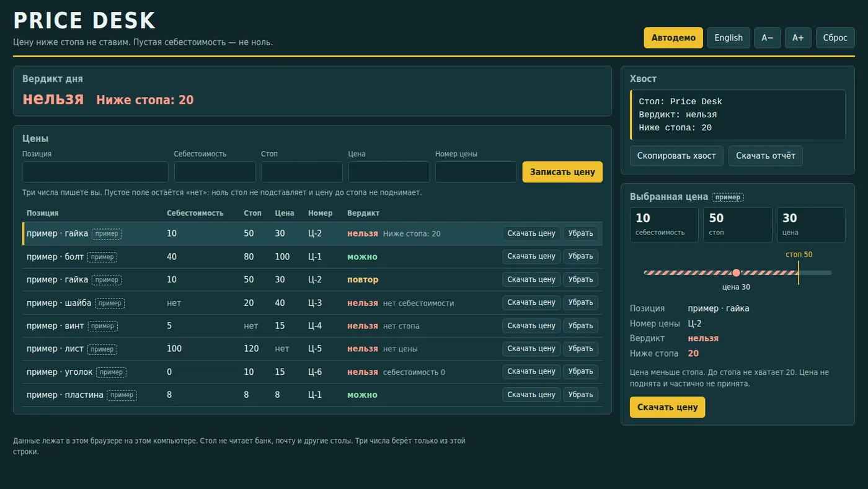Image resolution: width=868 pixels, height=489 pixels.
Task: Remove the шайба row
Action: tap(581, 303)
